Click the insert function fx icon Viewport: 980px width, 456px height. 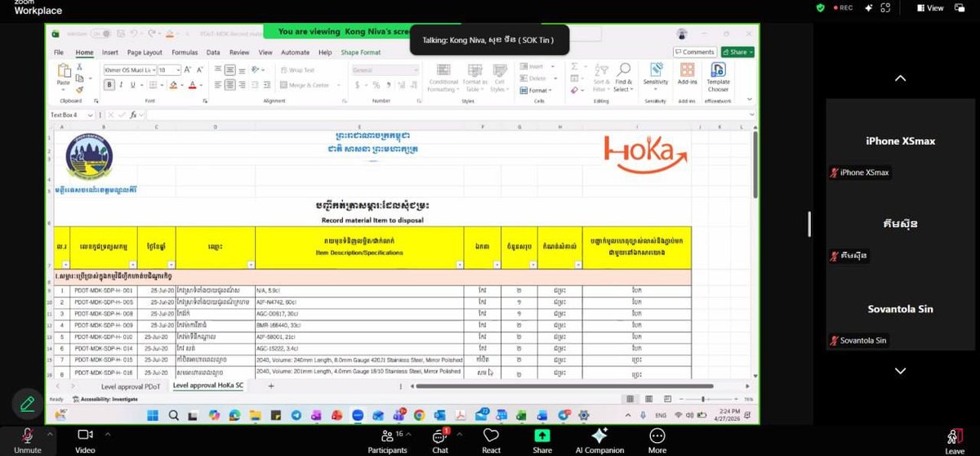click(x=132, y=115)
